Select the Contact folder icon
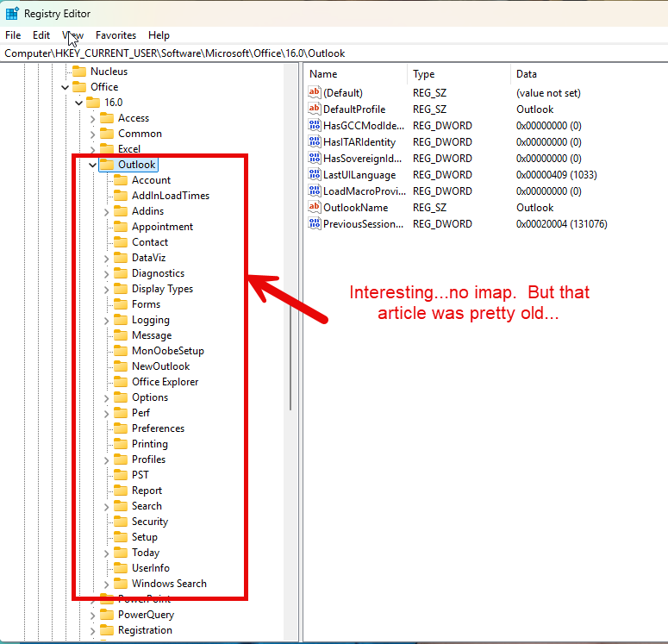 click(x=121, y=242)
